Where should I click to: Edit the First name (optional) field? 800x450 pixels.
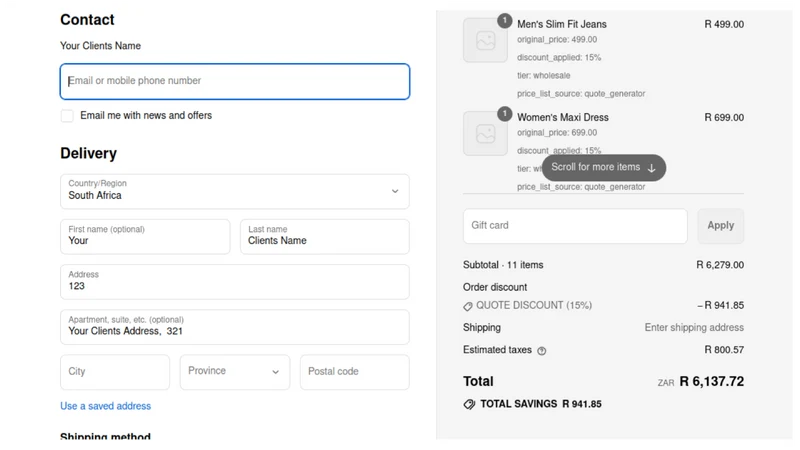pyautogui.click(x=145, y=236)
